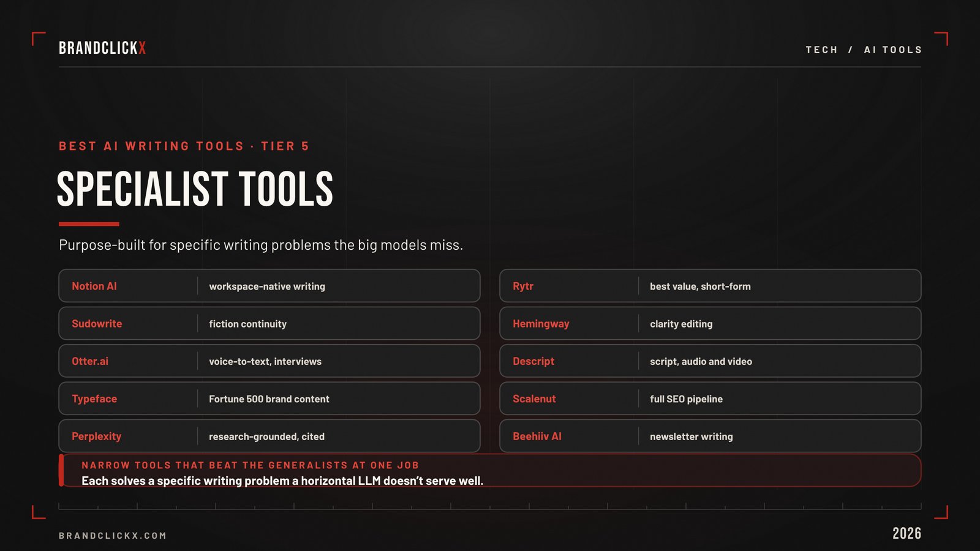The width and height of the screenshot is (980, 551).
Task: Click the "Otter.ai" tool name
Action: click(x=90, y=361)
